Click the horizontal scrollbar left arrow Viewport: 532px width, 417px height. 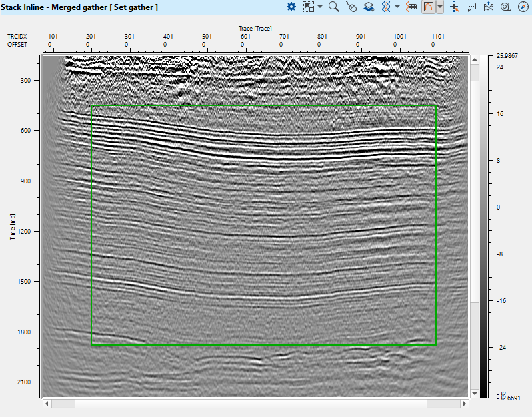point(47,404)
